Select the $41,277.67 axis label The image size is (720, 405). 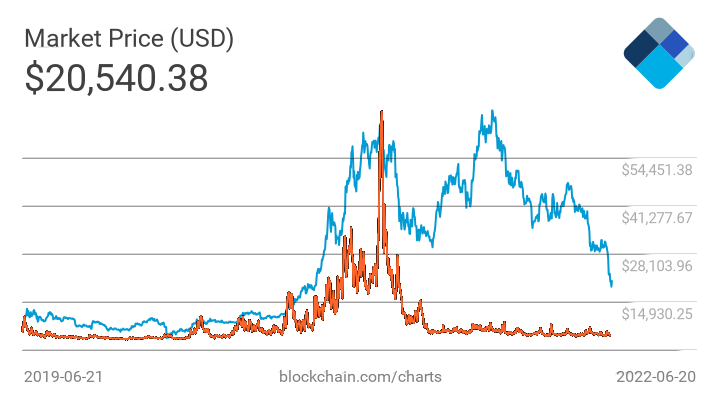656,218
